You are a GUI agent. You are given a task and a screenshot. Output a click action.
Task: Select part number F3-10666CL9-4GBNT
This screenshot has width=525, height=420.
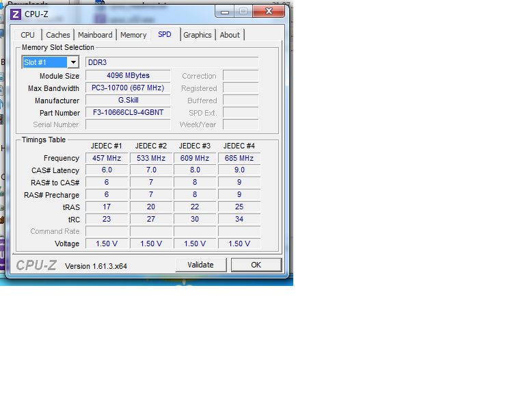(x=128, y=112)
